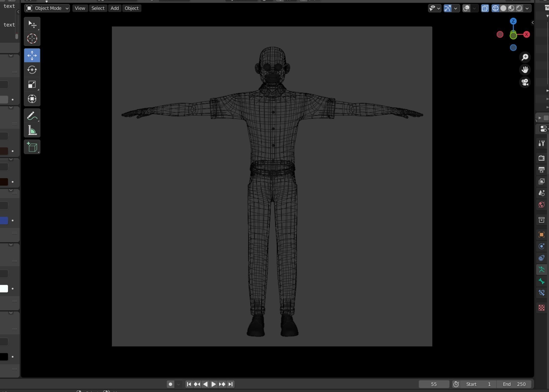Open the selectability visibility dropdown
549x392 pixels.
click(439, 8)
